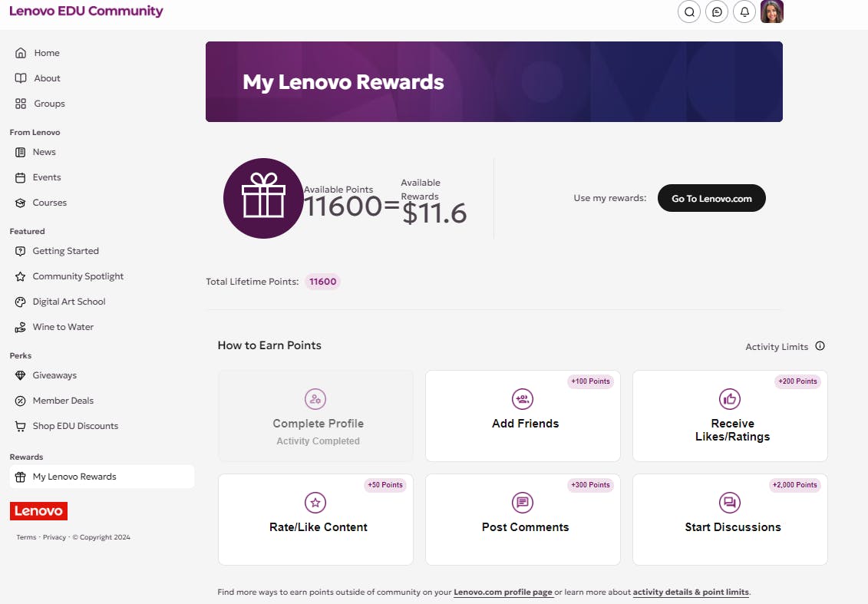Click the 11600 lifetime points badge
Image resolution: width=868 pixels, height=604 pixels.
coord(323,282)
